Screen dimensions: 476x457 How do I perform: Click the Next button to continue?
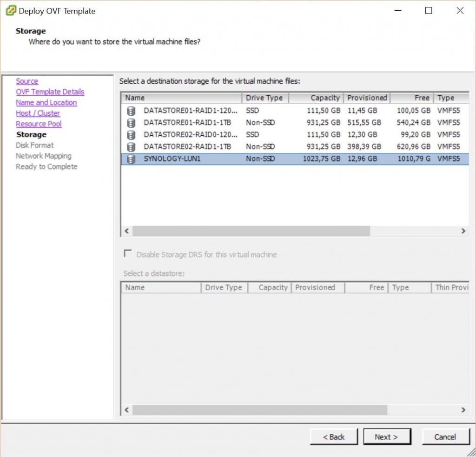[x=387, y=437]
